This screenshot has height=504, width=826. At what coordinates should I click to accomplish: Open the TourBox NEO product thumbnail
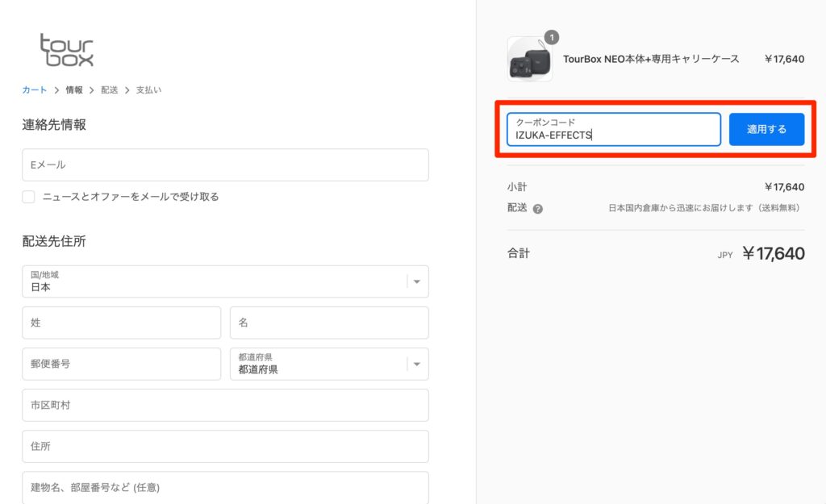529,59
